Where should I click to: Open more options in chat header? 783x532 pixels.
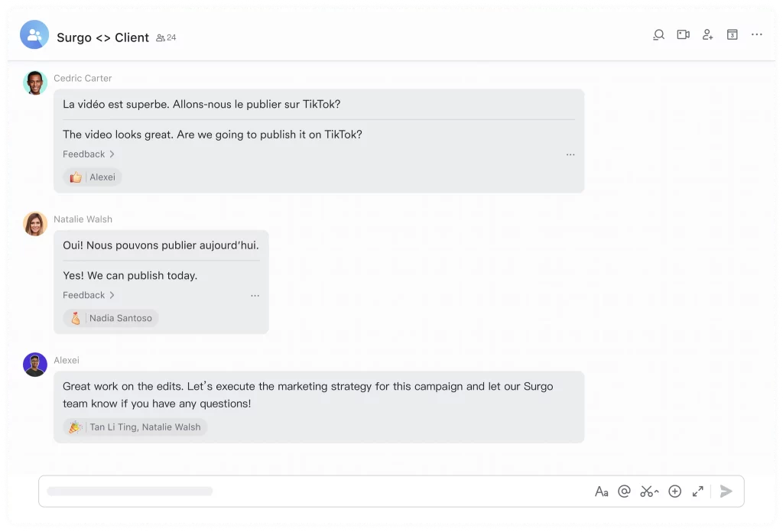[757, 34]
